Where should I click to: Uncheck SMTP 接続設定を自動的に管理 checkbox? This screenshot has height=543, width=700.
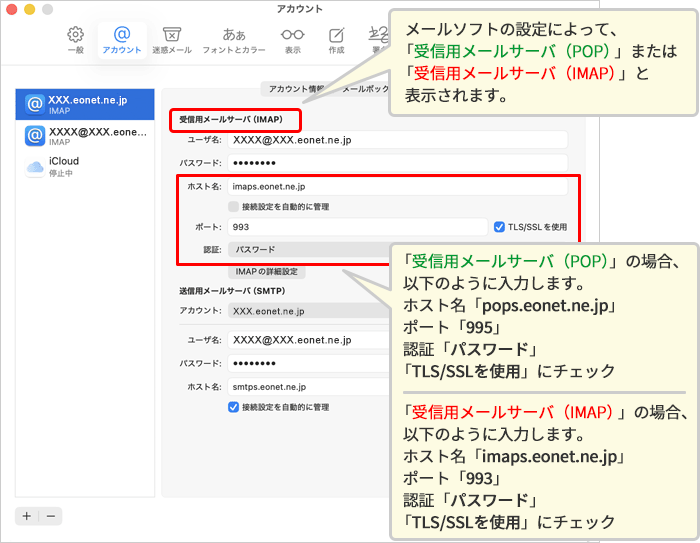pos(234,407)
